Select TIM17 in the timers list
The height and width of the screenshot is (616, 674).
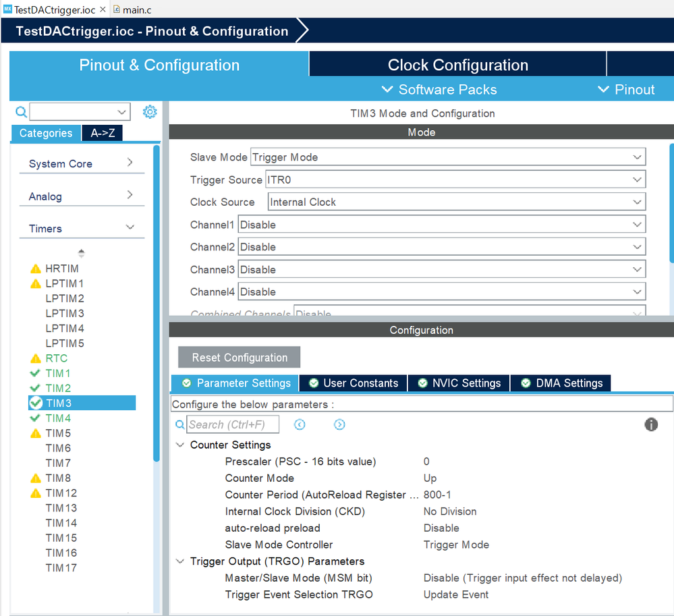point(61,568)
